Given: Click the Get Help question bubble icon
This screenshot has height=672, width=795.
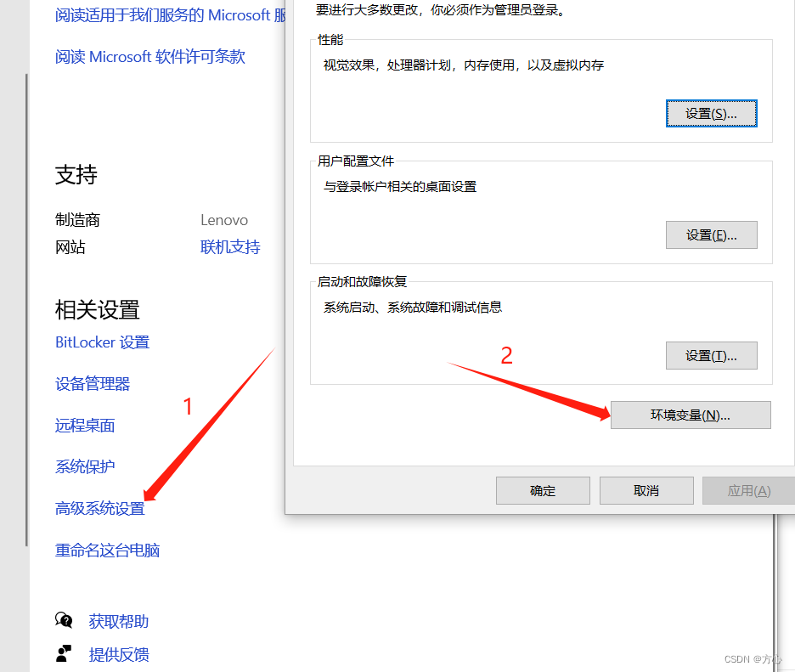Looking at the screenshot, I should coord(65,620).
